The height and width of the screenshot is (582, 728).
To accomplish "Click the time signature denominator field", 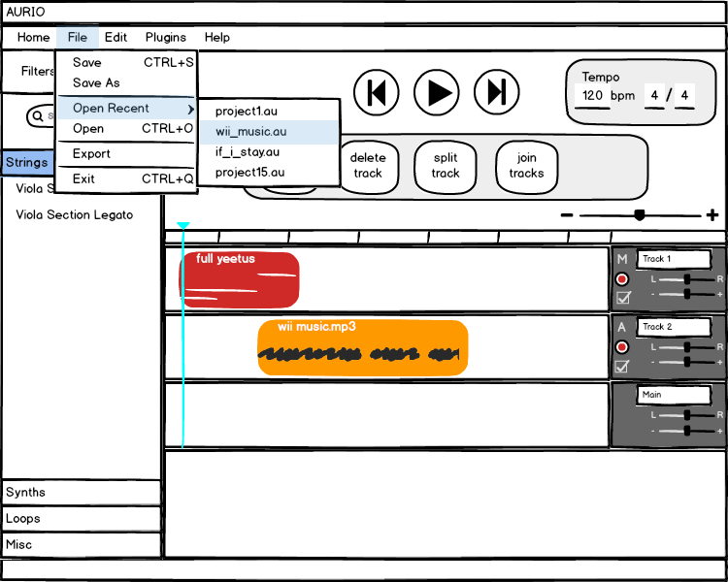I will (x=684, y=96).
